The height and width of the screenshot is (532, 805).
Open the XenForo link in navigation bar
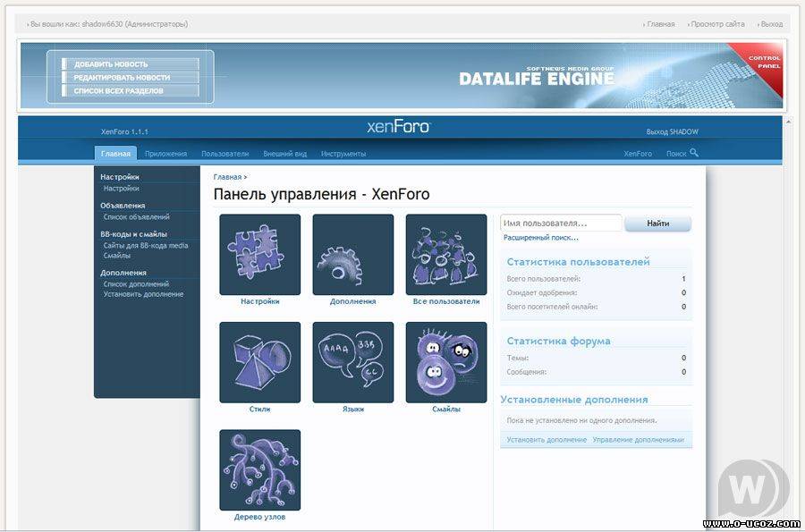tap(638, 154)
